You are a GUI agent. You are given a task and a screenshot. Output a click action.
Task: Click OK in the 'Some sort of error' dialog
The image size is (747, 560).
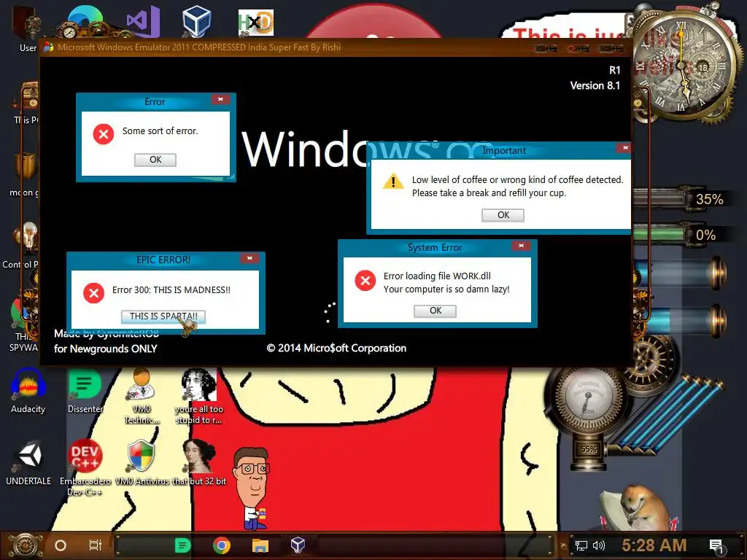click(155, 160)
